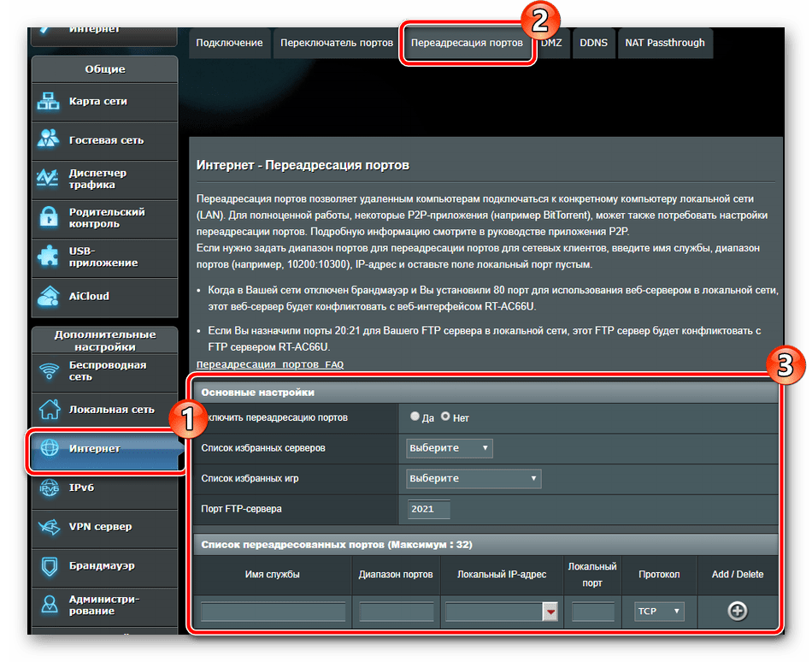Open the Список избранных игр dropdown
Viewport: 812px width, 662px height.
point(474,479)
